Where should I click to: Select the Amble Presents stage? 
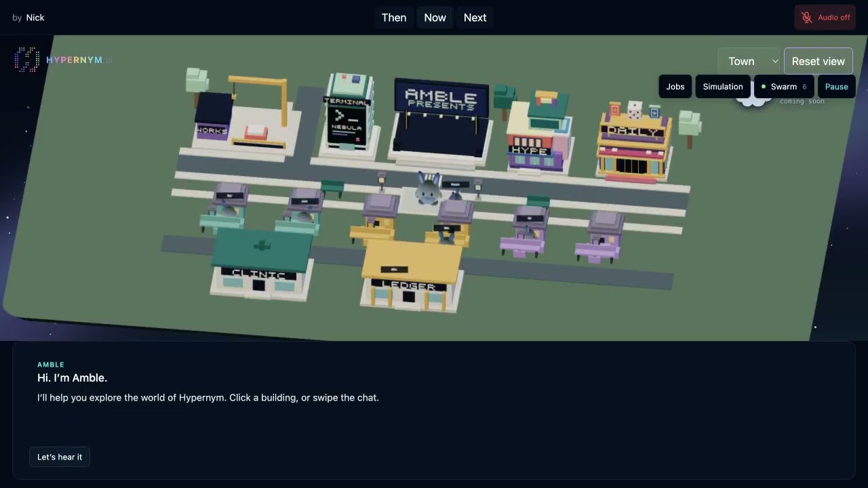[x=441, y=122]
